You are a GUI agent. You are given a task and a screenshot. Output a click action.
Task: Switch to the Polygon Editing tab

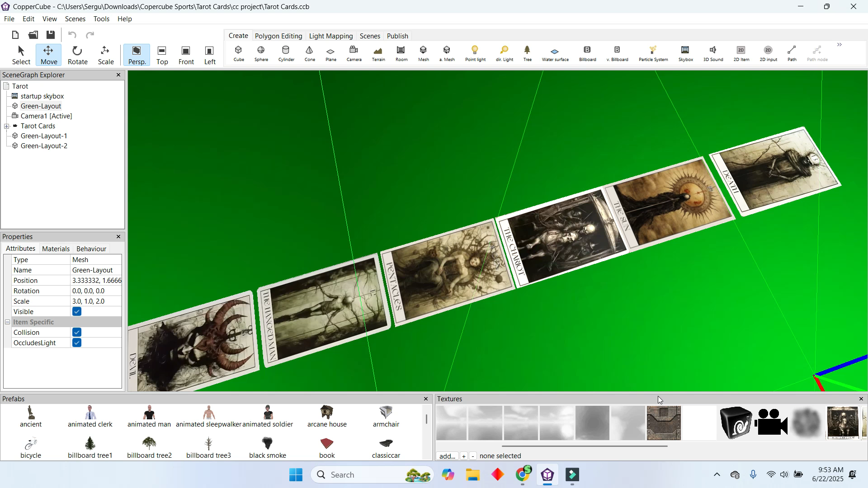pyautogui.click(x=278, y=36)
